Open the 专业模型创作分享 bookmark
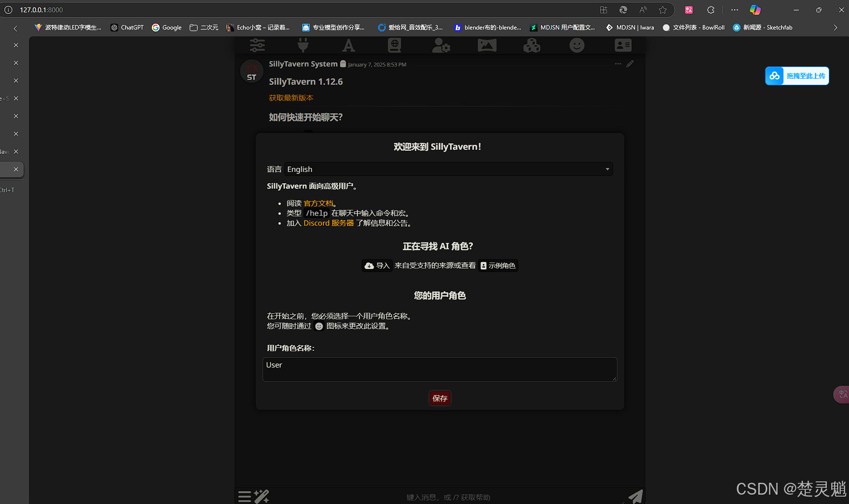This screenshot has height=504, width=849. pos(333,28)
